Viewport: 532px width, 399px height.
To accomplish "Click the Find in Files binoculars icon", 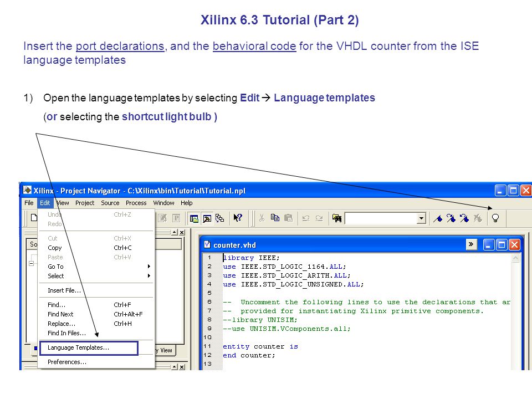I will 336,218.
